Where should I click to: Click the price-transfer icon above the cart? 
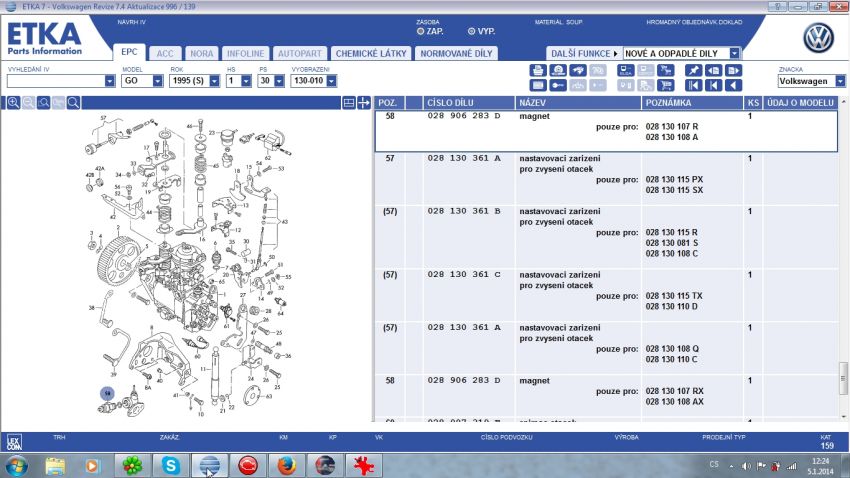[x=666, y=70]
